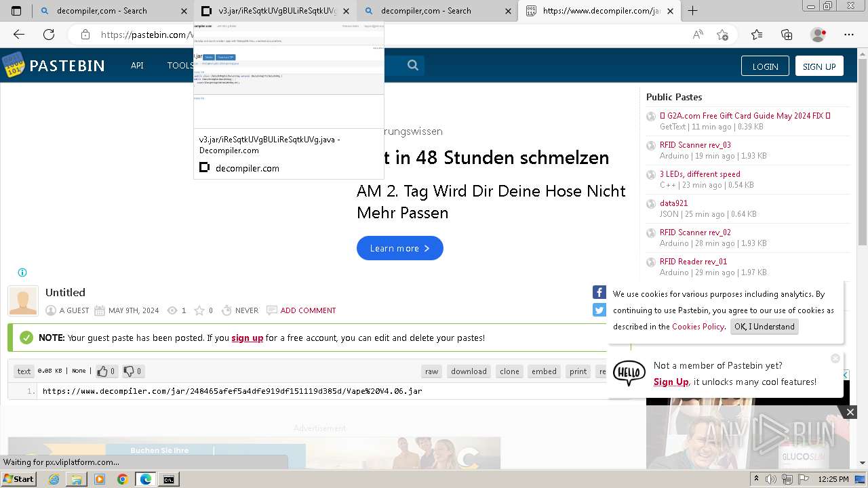Click the LOGIN button
Image resolution: width=868 pixels, height=488 pixels.
pos(765,66)
